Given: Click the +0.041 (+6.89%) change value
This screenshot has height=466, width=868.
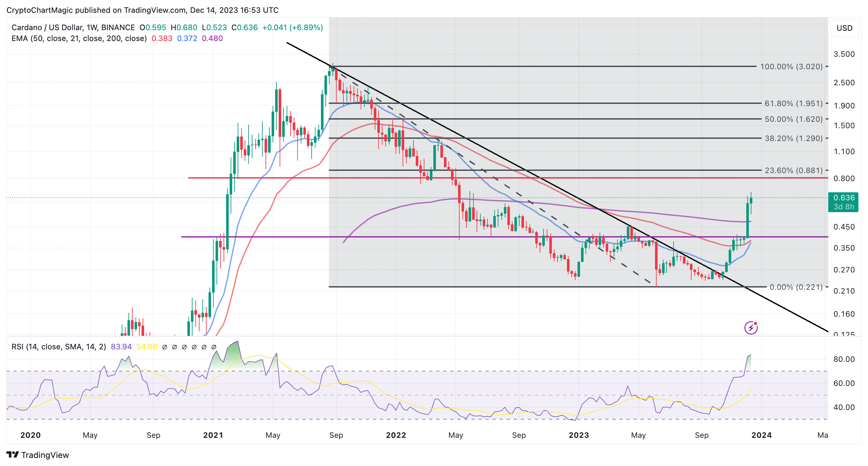Looking at the screenshot, I should [292, 27].
